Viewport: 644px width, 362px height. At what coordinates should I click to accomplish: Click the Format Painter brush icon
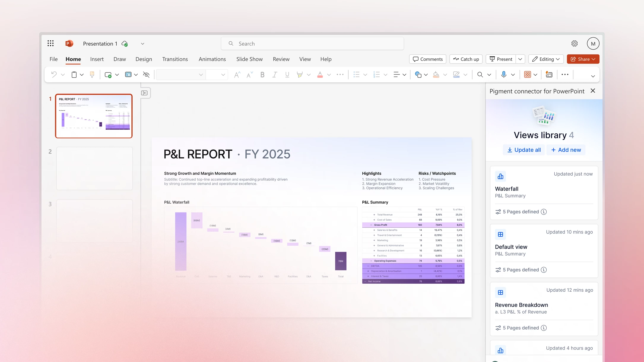click(92, 74)
